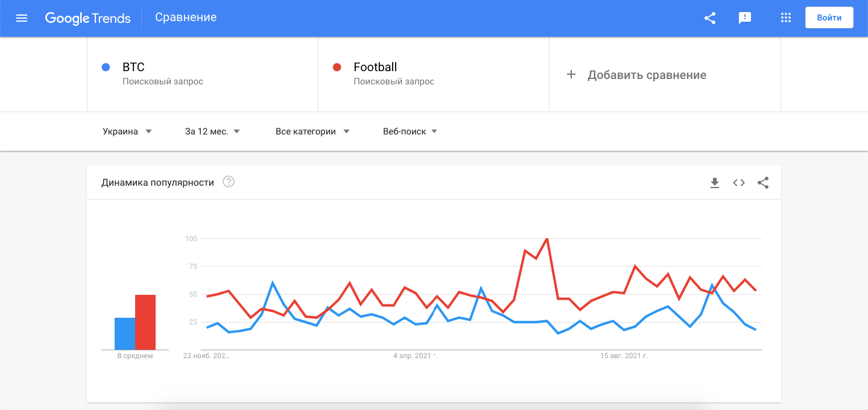Image resolution: width=868 pixels, height=410 pixels.
Task: Click the share icon in header
Action: pyautogui.click(x=710, y=18)
